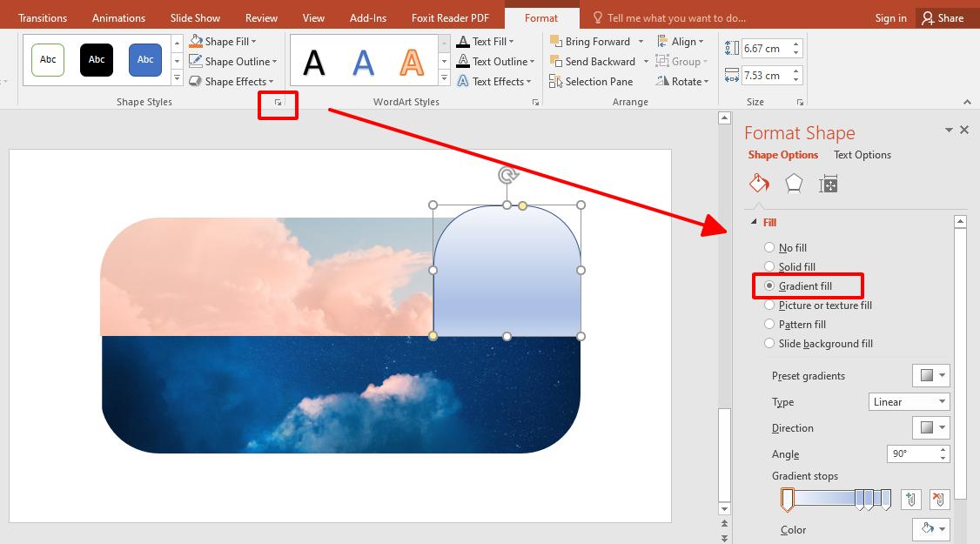Open Shape Effects options
Screen dimensions: 980x544
coord(230,81)
